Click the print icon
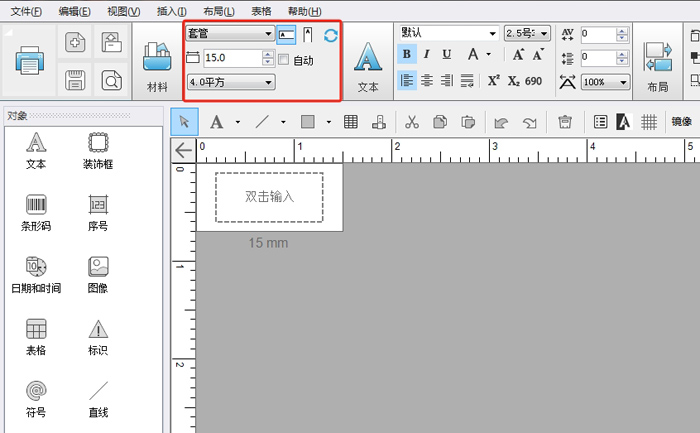 coord(29,60)
